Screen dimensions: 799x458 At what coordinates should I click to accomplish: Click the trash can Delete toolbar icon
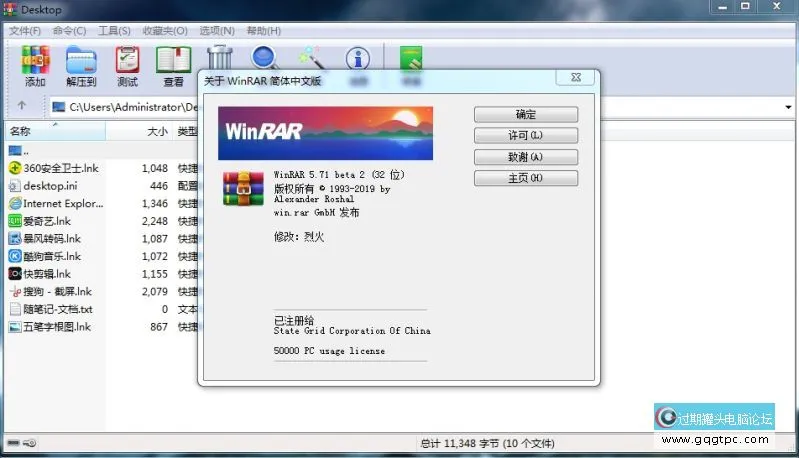220,58
